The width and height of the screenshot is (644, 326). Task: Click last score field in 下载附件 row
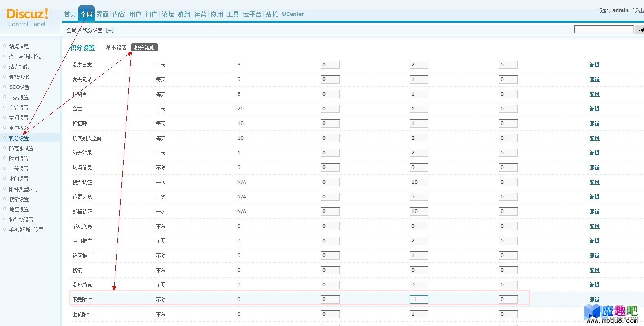pyautogui.click(x=508, y=300)
